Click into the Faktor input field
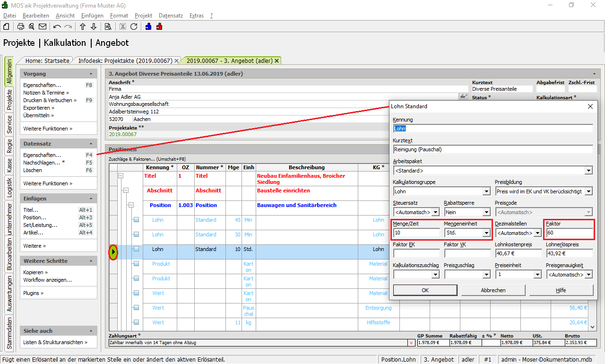The height and width of the screenshot is (364, 605). pos(569,233)
